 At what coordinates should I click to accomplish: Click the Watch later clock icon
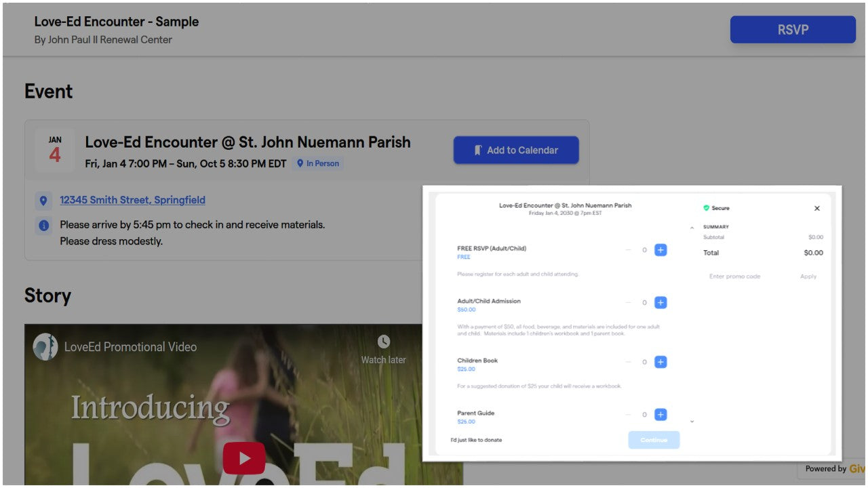click(384, 341)
